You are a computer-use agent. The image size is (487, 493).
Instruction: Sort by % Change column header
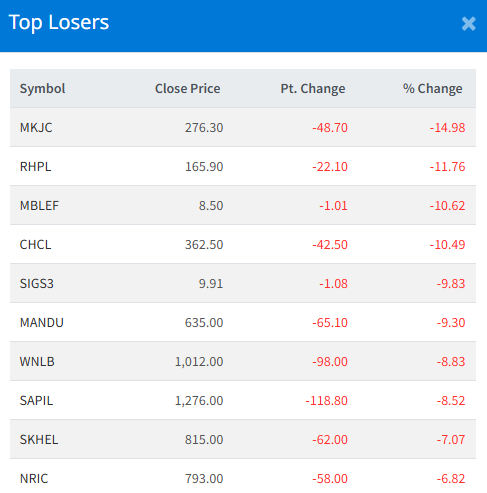432,89
